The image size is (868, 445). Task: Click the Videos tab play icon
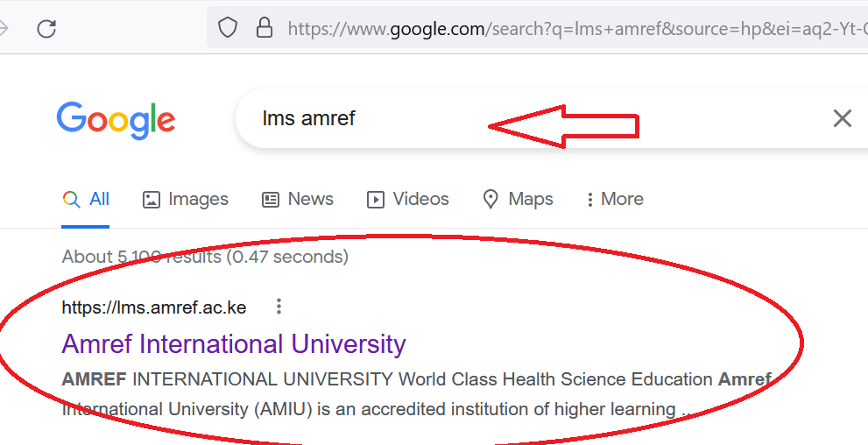[x=376, y=200]
